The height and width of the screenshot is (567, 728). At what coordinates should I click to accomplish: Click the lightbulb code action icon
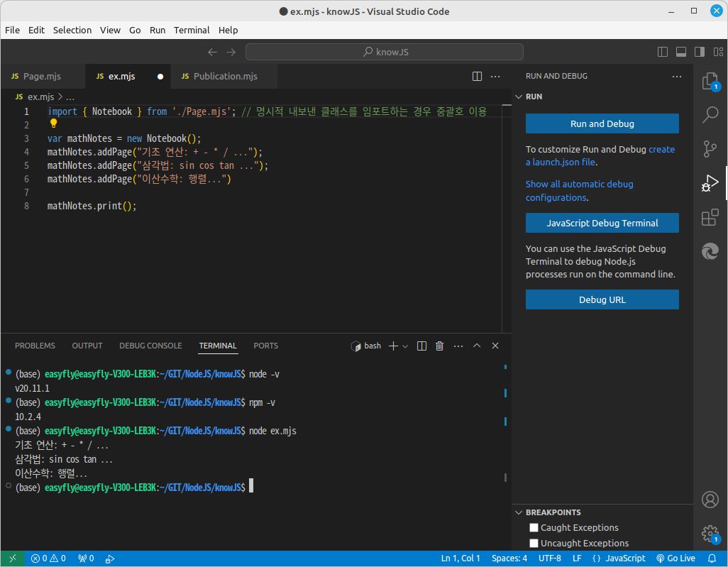(x=53, y=123)
